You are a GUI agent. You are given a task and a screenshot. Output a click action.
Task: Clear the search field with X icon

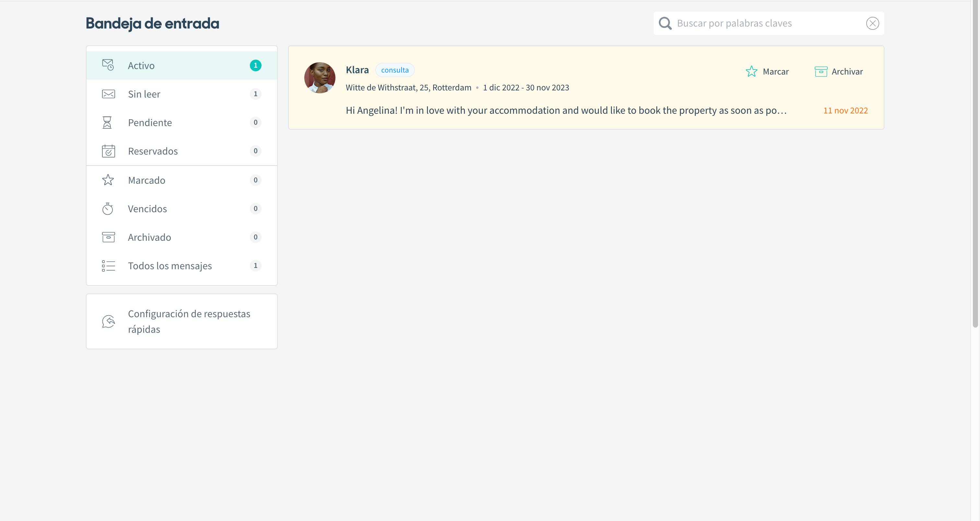point(872,23)
